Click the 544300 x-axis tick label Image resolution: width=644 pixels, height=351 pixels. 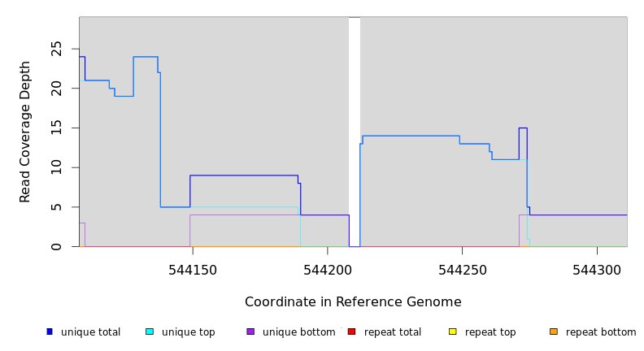(597, 271)
